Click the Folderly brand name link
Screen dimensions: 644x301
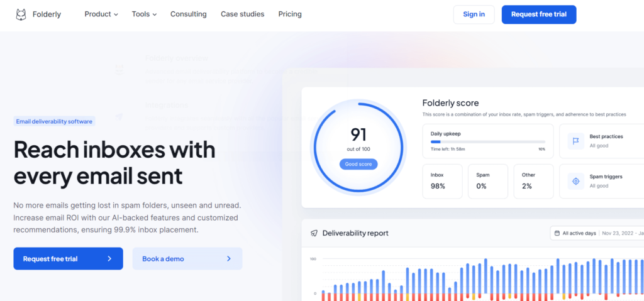point(47,14)
